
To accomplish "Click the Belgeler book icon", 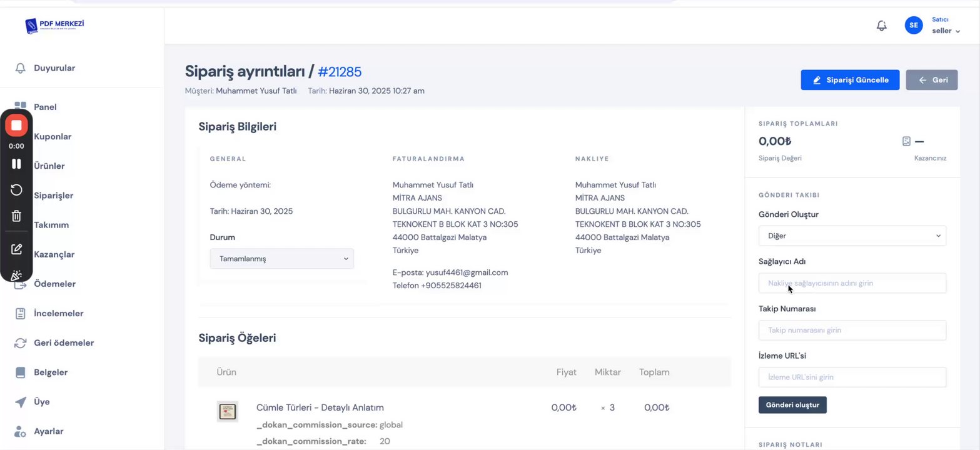I will click(x=21, y=372).
